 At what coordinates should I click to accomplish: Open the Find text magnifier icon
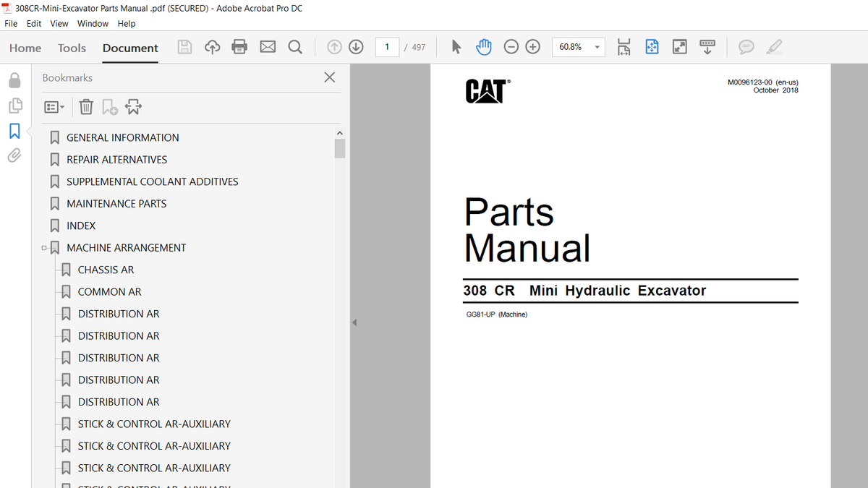click(295, 47)
